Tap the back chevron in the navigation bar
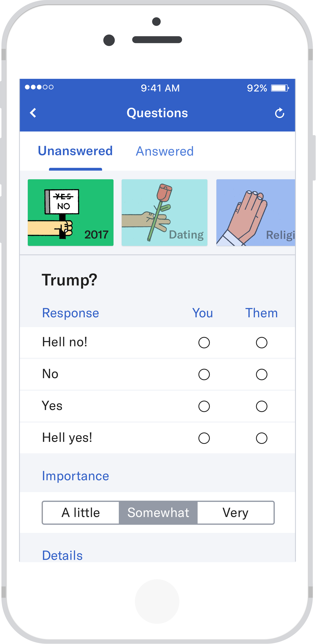 33,113
